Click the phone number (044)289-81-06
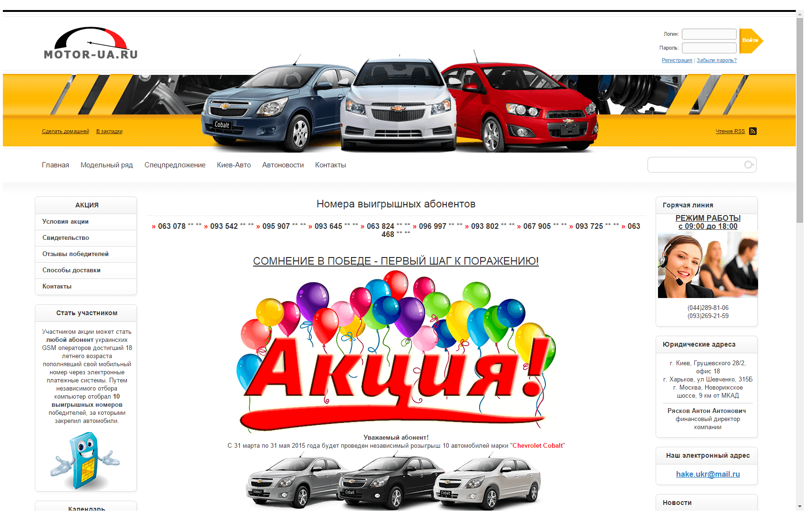 tap(708, 308)
